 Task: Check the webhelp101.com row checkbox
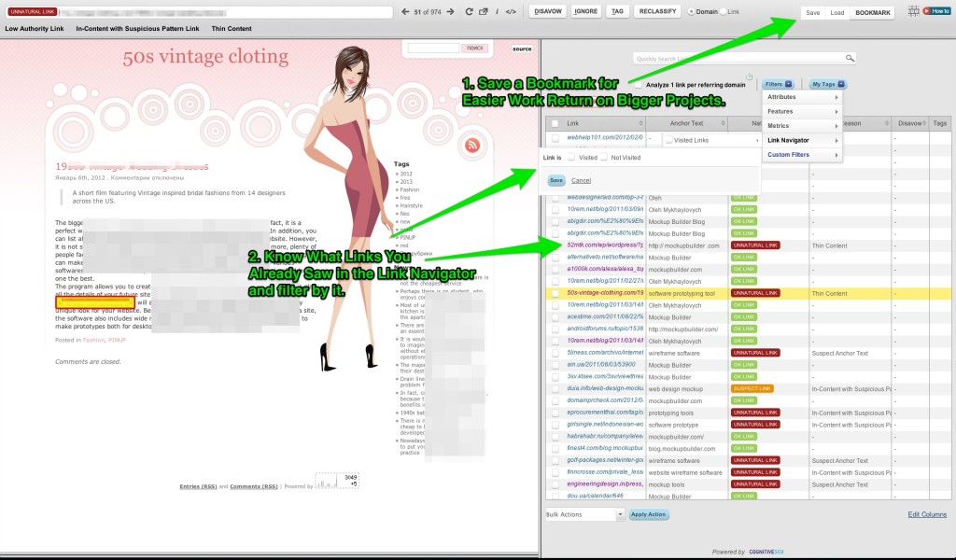click(555, 138)
